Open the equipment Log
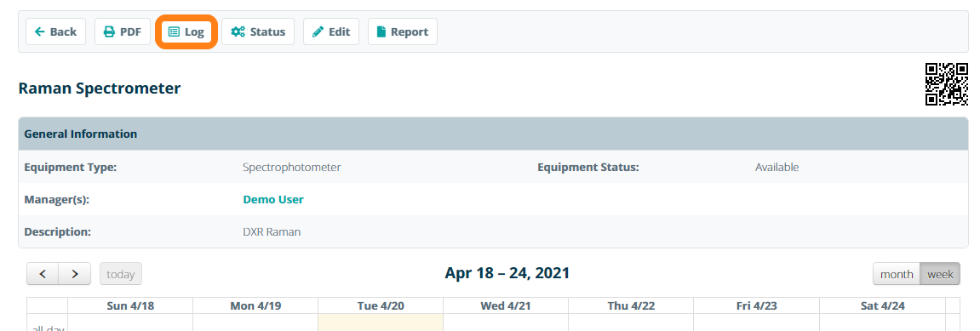This screenshot has width=980, height=331. [x=186, y=31]
